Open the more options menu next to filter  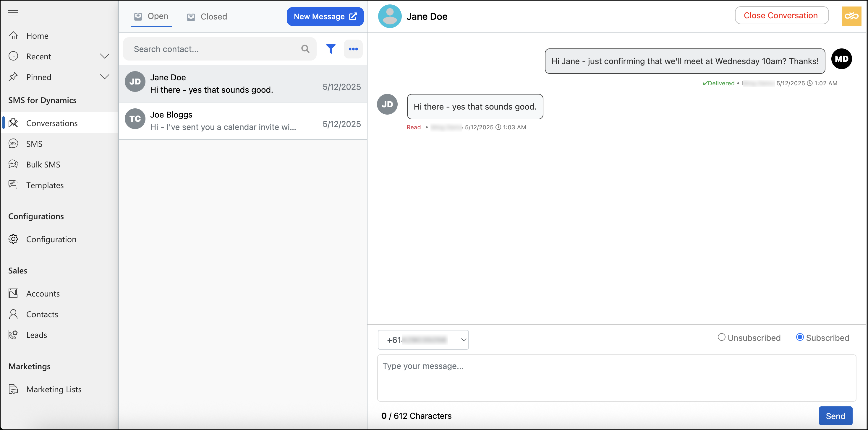tap(353, 49)
